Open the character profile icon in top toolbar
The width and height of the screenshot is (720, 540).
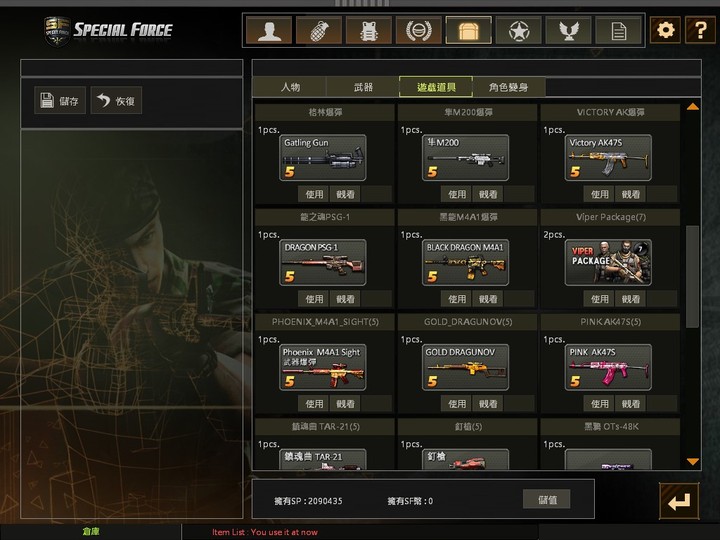(x=269, y=30)
